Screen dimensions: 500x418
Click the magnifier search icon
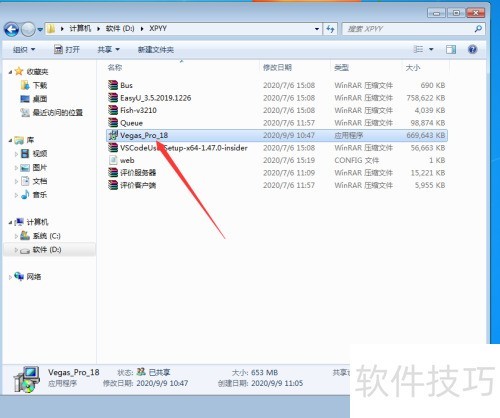478,29
